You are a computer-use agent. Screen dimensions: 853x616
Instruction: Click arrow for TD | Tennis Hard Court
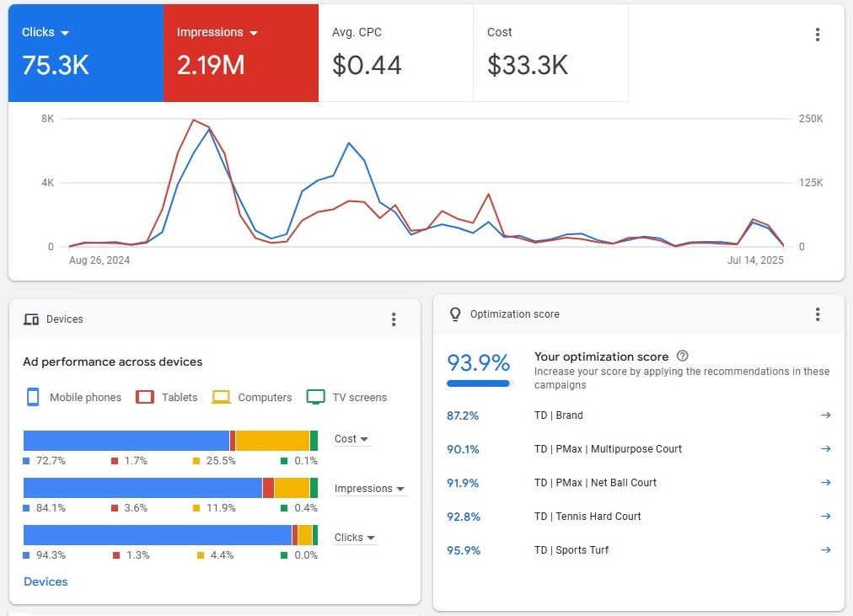[x=825, y=517]
